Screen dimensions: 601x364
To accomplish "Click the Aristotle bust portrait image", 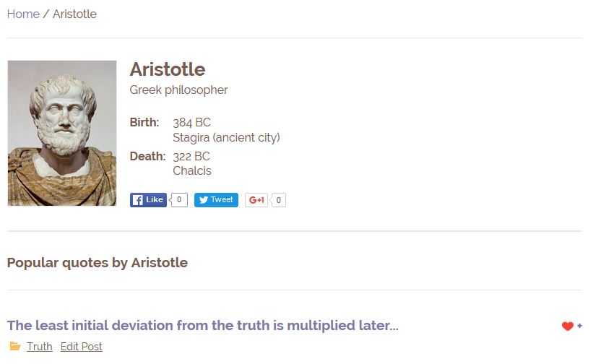I will click(62, 133).
